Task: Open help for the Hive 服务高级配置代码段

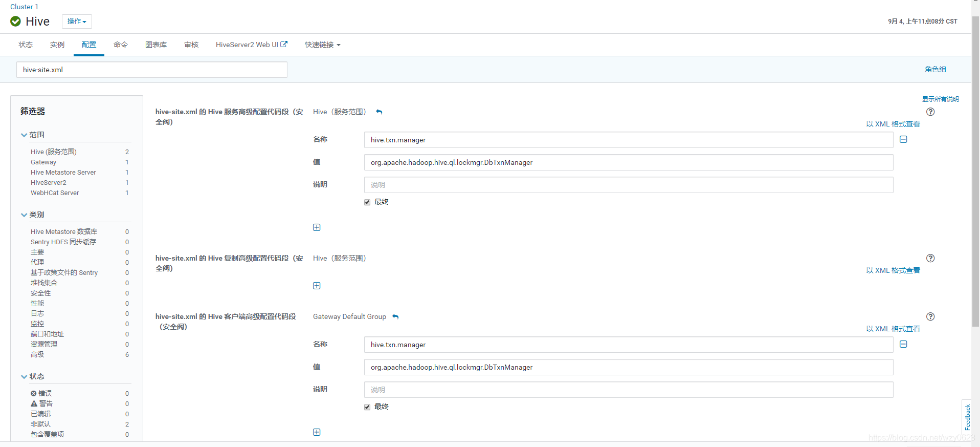Action: (x=930, y=112)
